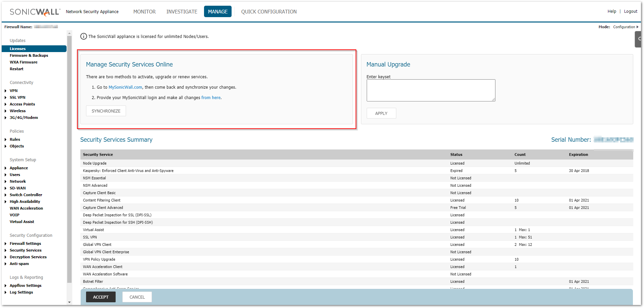Open Firmware & Backups page
The image size is (644, 308).
(x=29, y=55)
